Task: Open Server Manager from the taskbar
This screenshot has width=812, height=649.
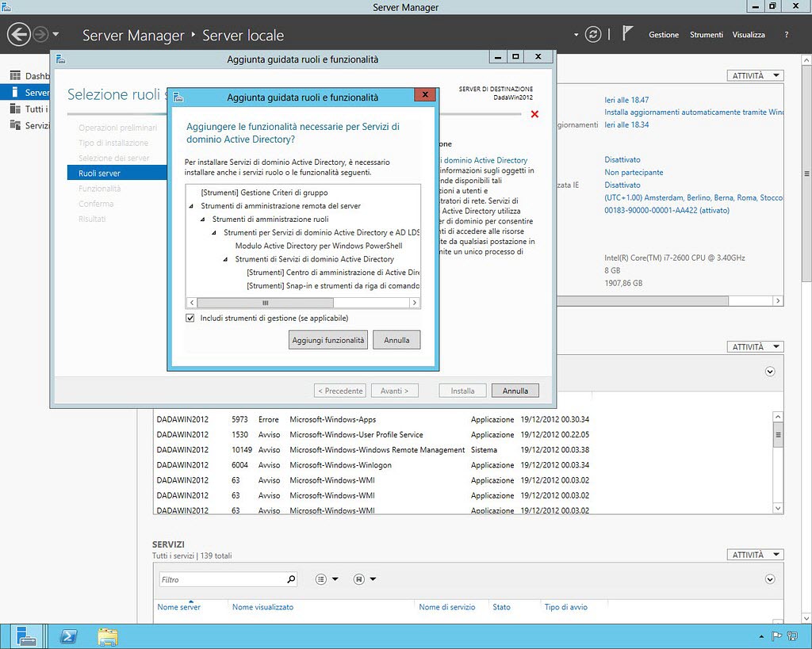Action: point(25,636)
